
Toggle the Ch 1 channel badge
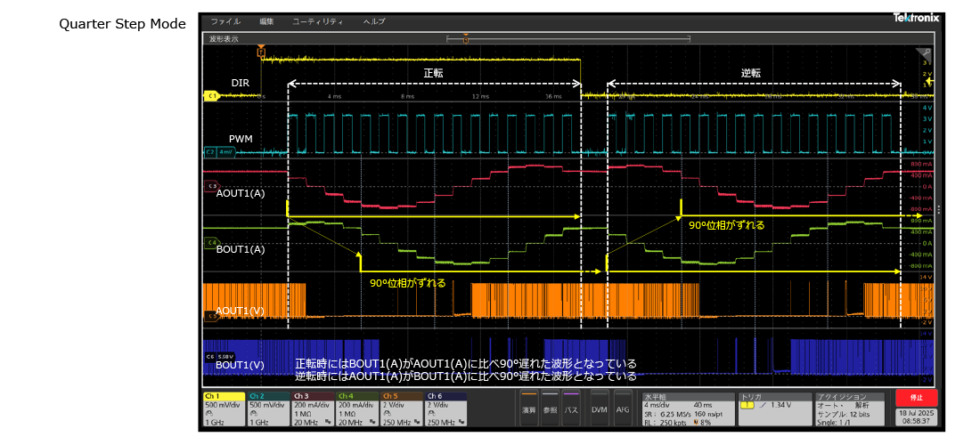[x=224, y=409]
